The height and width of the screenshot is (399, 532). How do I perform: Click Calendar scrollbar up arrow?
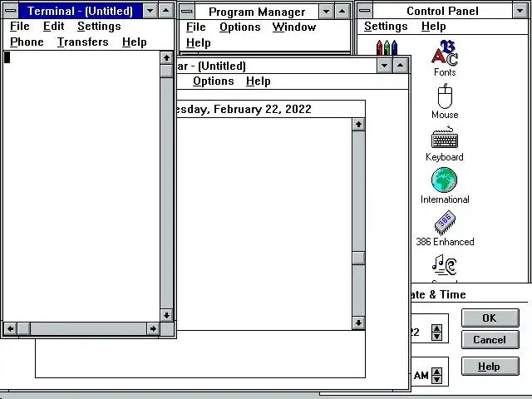coord(358,125)
